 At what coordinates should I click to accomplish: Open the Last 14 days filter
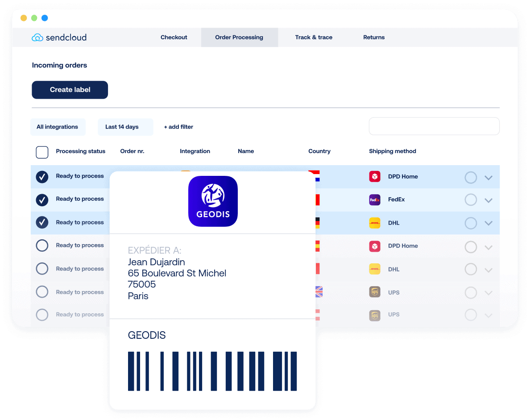tap(125, 127)
